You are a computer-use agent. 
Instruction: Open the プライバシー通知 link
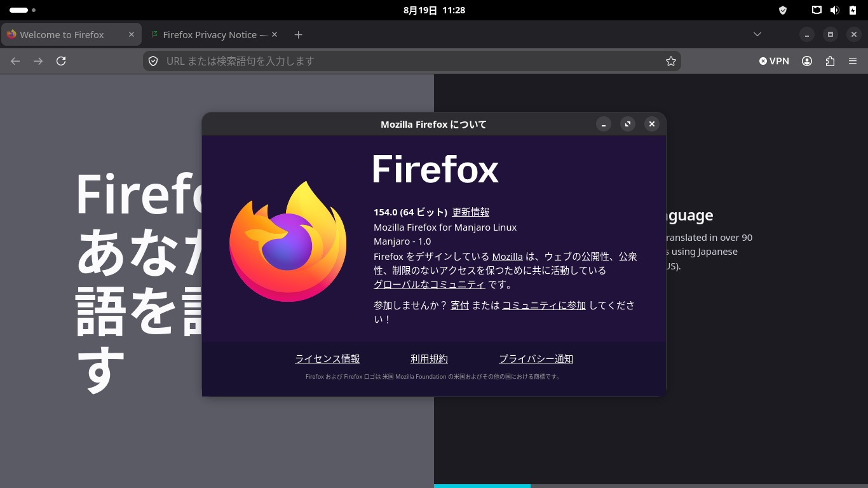pyautogui.click(x=536, y=359)
